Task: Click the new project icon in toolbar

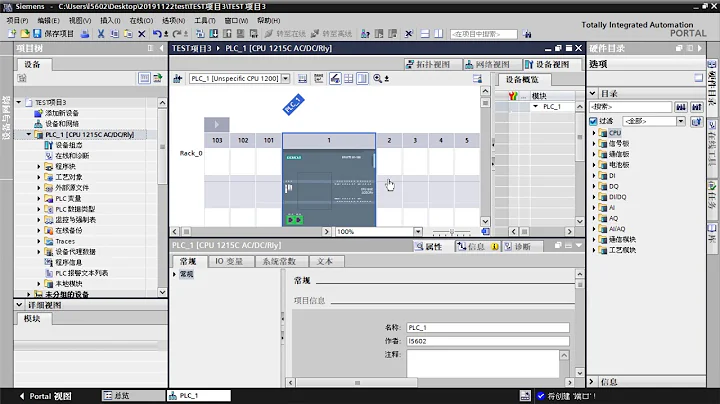Action: (x=12, y=34)
